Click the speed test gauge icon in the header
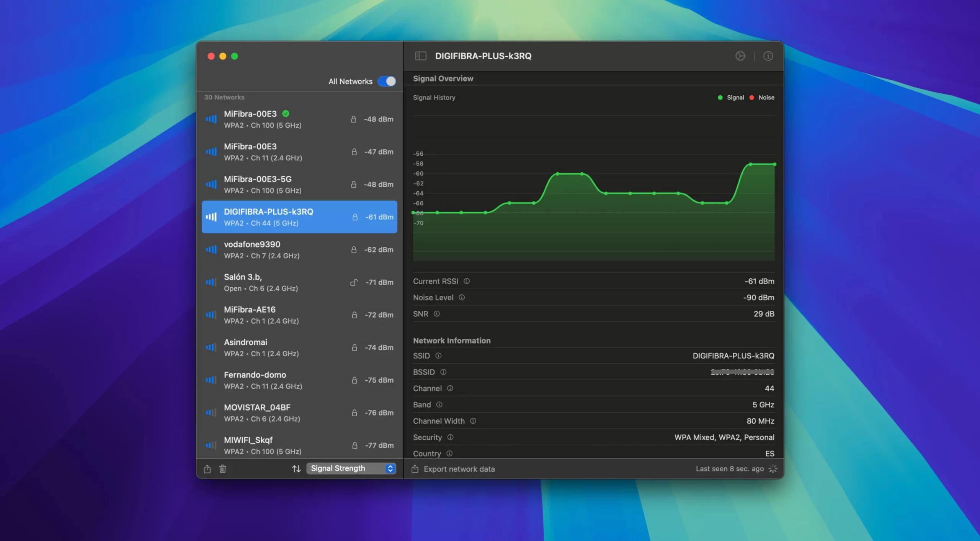Screen dimensions: 980x541 [x=740, y=56]
